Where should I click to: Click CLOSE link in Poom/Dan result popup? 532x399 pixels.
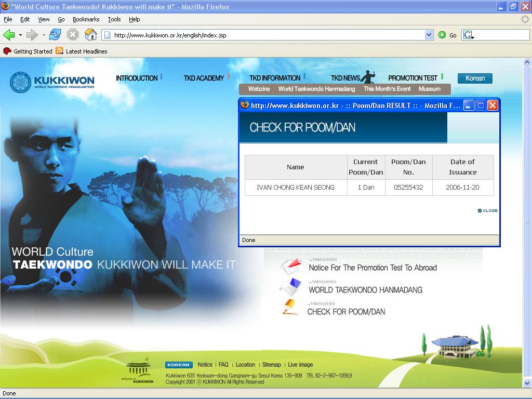pyautogui.click(x=488, y=211)
